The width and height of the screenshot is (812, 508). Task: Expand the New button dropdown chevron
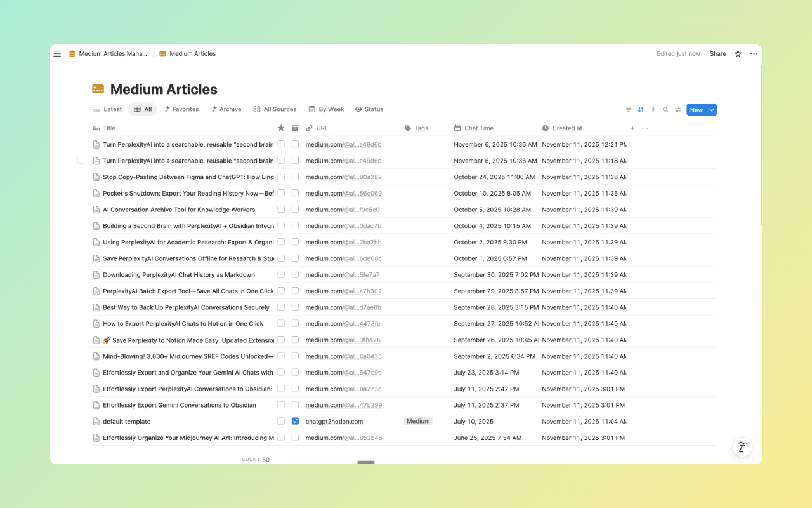(710, 109)
